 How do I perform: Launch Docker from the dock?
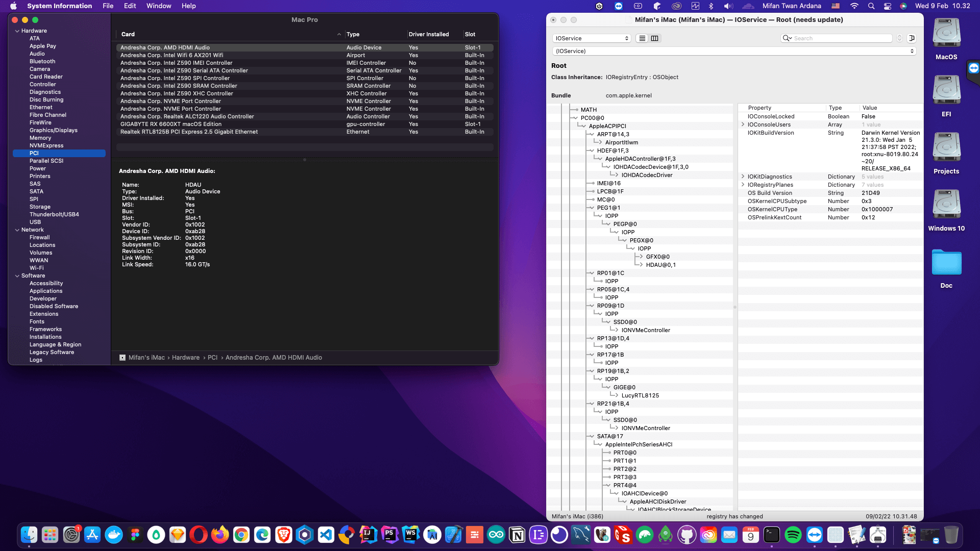114,535
